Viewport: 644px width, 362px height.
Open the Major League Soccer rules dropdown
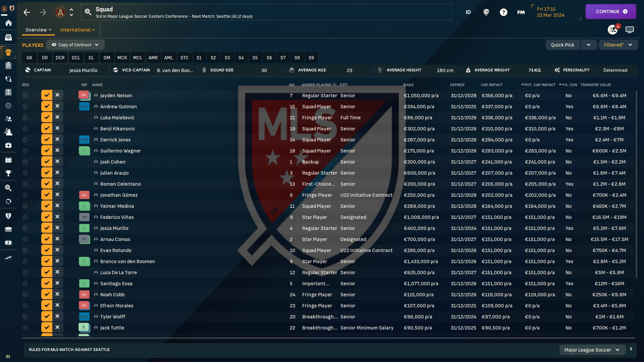592,350
